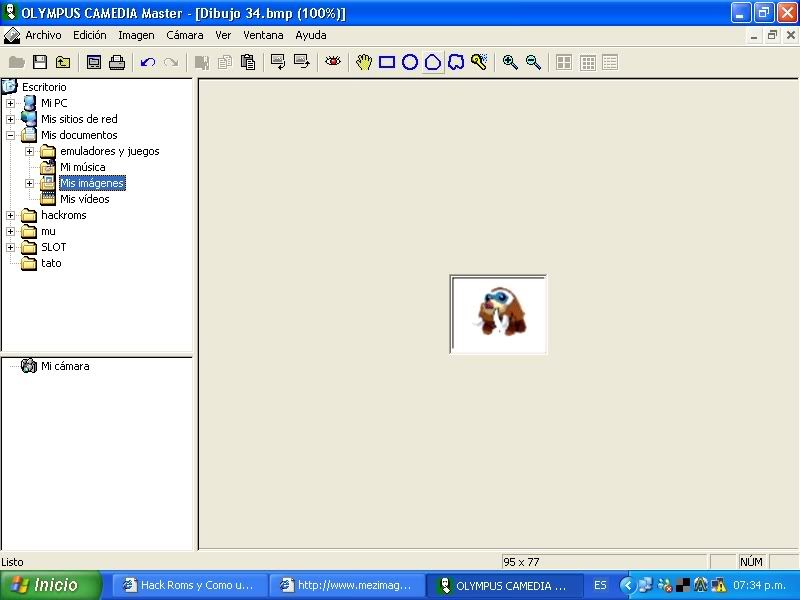Click the red-eye reduction icon
Screen dimensions: 800x600
[x=333, y=62]
